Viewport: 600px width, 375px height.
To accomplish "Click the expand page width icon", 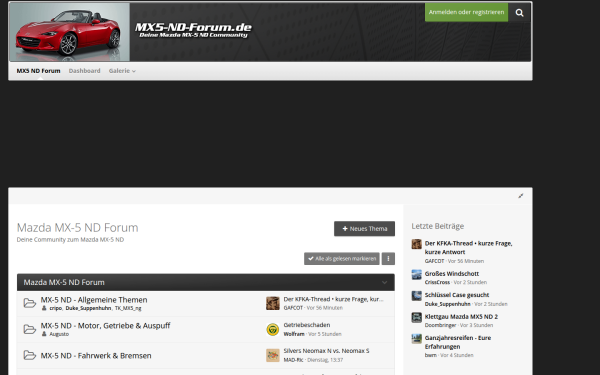I will [x=521, y=196].
